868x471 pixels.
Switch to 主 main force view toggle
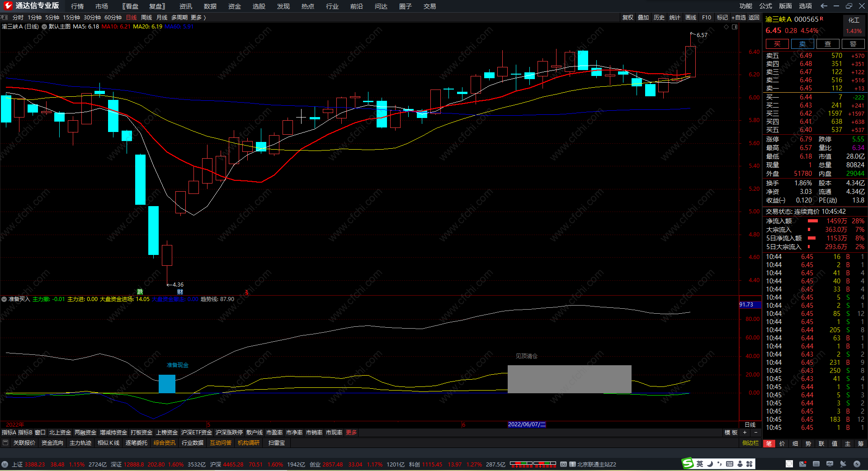point(848,443)
